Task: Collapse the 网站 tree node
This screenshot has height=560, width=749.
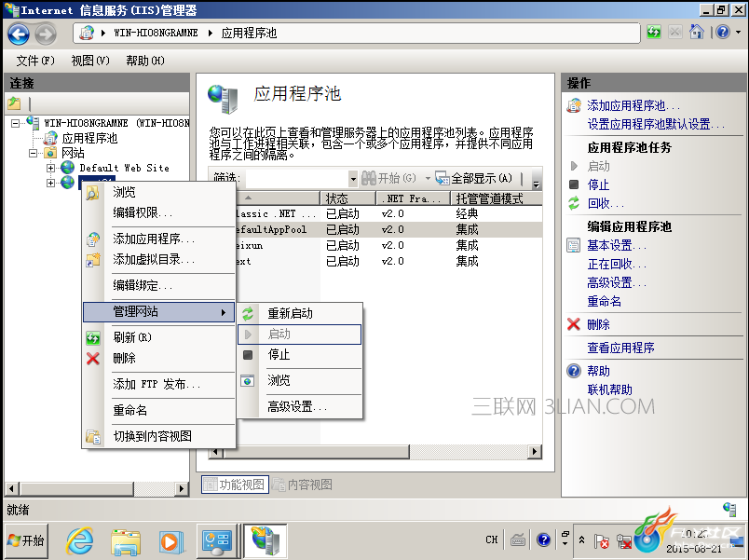Action: [33, 154]
